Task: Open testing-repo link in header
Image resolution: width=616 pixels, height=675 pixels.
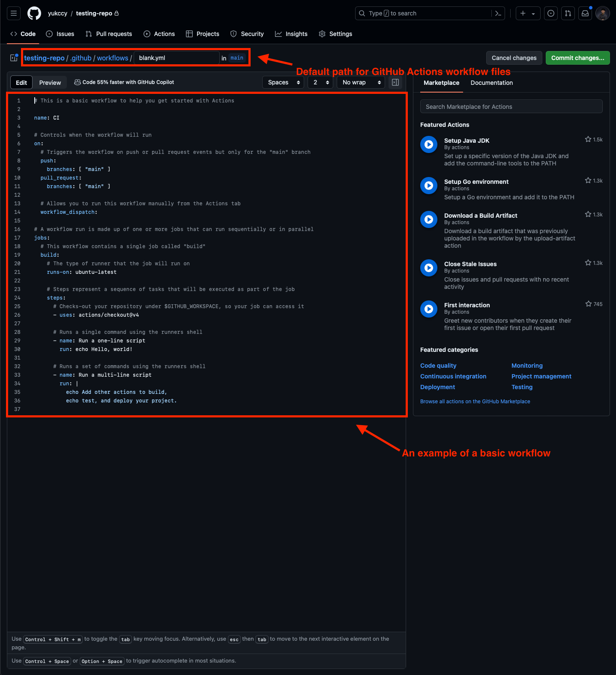Action: tap(94, 13)
